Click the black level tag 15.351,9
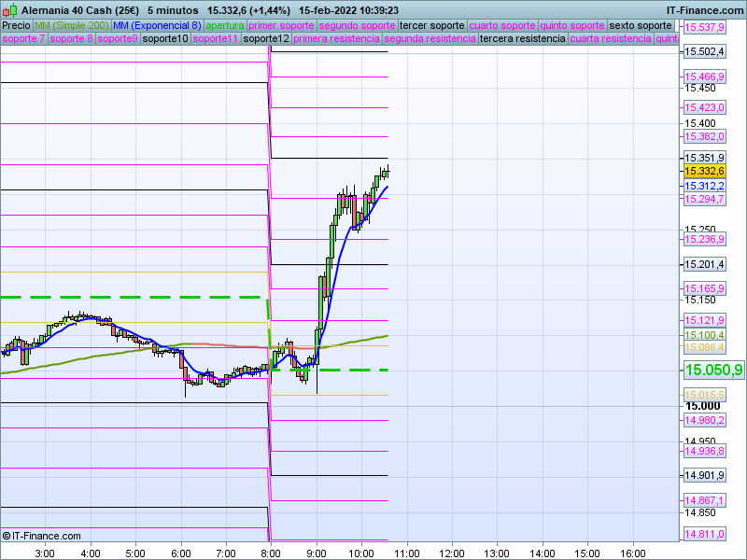 tap(704, 158)
